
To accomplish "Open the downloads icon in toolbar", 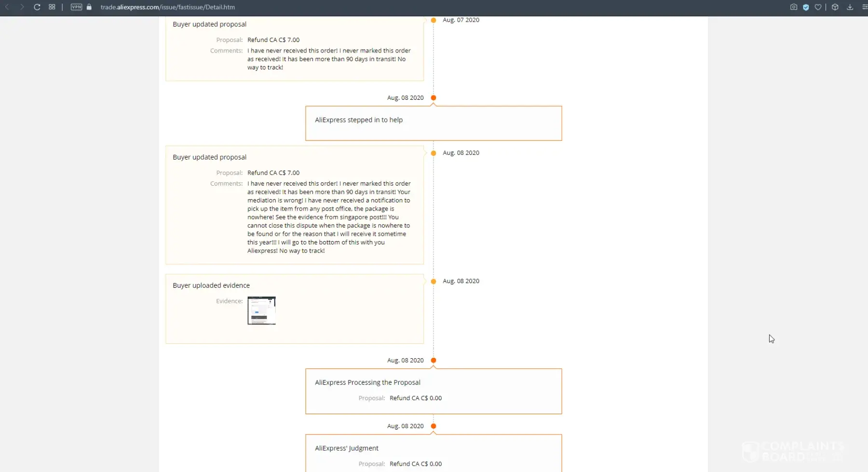I will pyautogui.click(x=850, y=7).
